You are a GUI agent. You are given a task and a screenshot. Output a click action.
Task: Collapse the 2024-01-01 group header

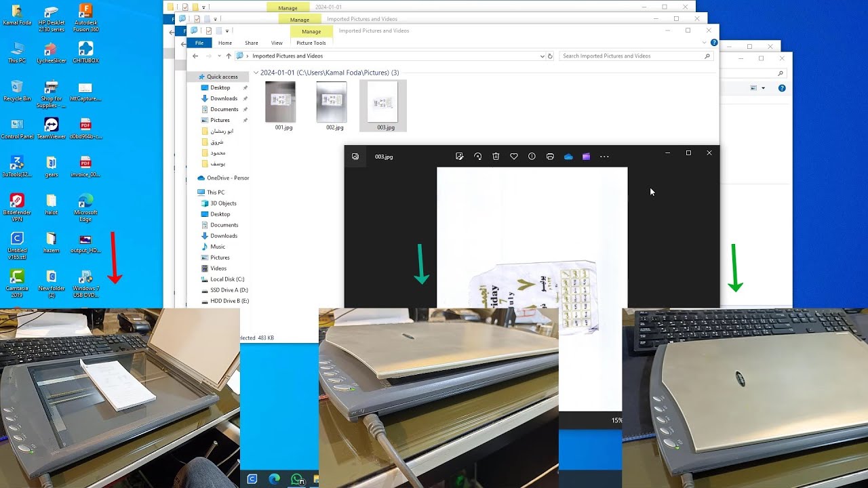[256, 73]
